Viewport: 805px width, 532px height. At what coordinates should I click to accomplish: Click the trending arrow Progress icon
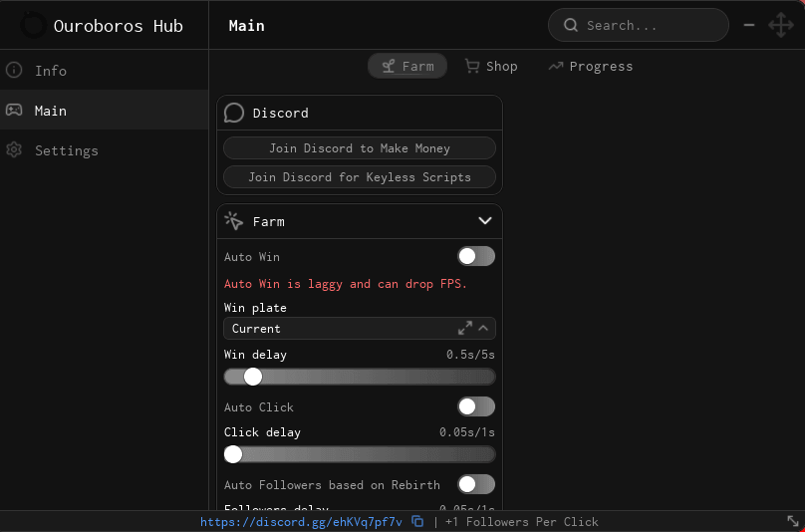[556, 66]
